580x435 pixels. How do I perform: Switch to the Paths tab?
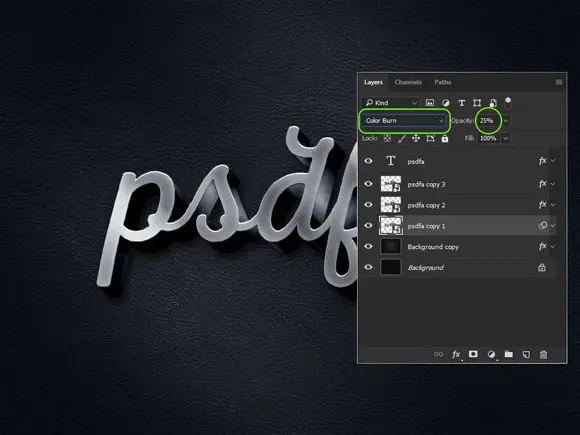tap(443, 82)
